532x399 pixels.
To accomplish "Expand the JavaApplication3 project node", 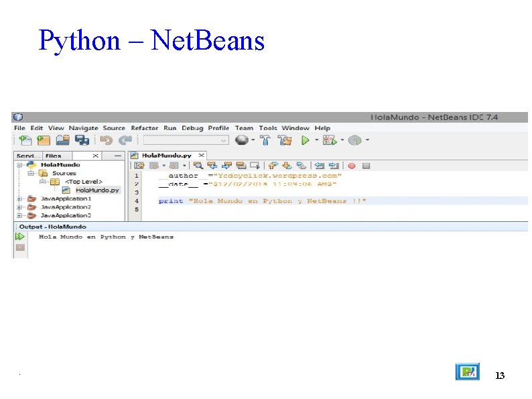I will (x=19, y=215).
